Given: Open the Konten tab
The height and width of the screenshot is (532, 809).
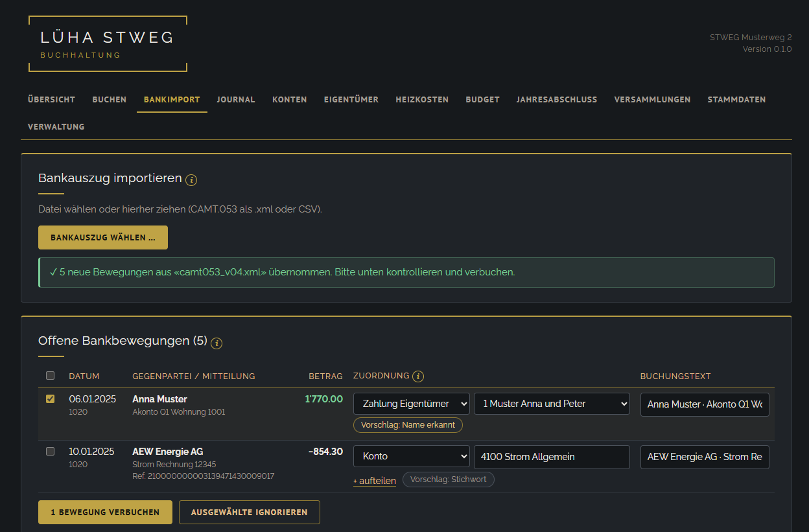Looking at the screenshot, I should coord(290,100).
